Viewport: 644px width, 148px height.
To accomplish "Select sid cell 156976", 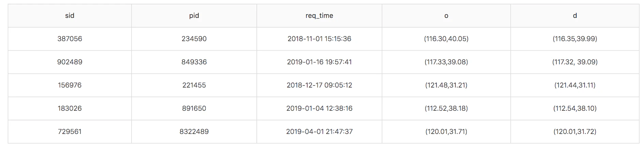I will (70, 85).
